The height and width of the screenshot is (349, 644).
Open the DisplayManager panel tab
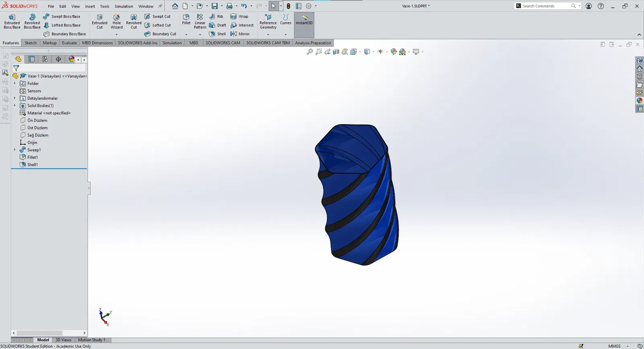(x=71, y=59)
